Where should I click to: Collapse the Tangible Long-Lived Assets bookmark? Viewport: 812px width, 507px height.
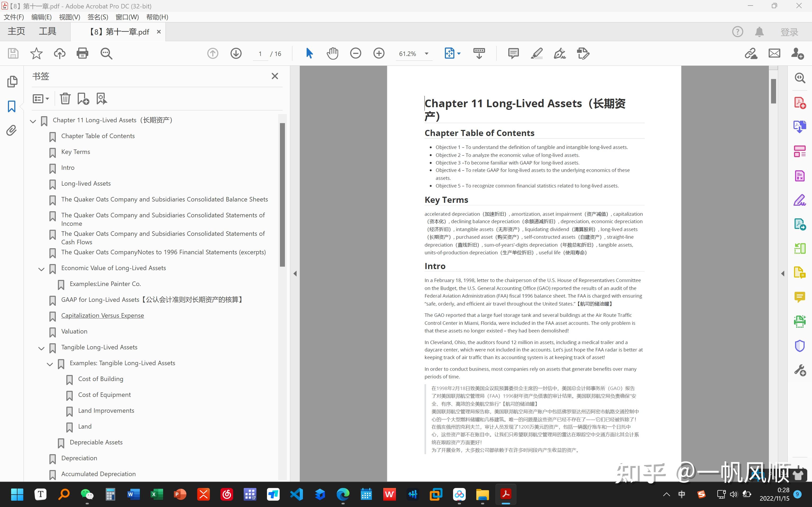tap(41, 348)
